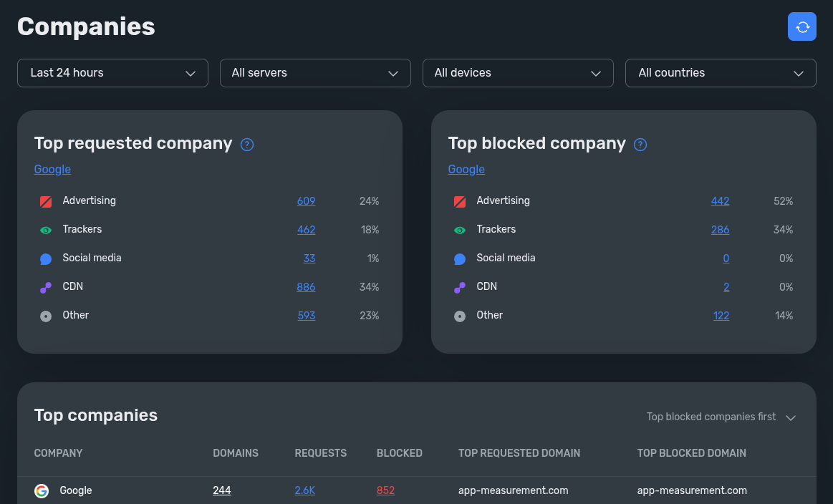Open 286 blocked Trackers link
Image resolution: width=833 pixels, height=504 pixels.
[720, 229]
